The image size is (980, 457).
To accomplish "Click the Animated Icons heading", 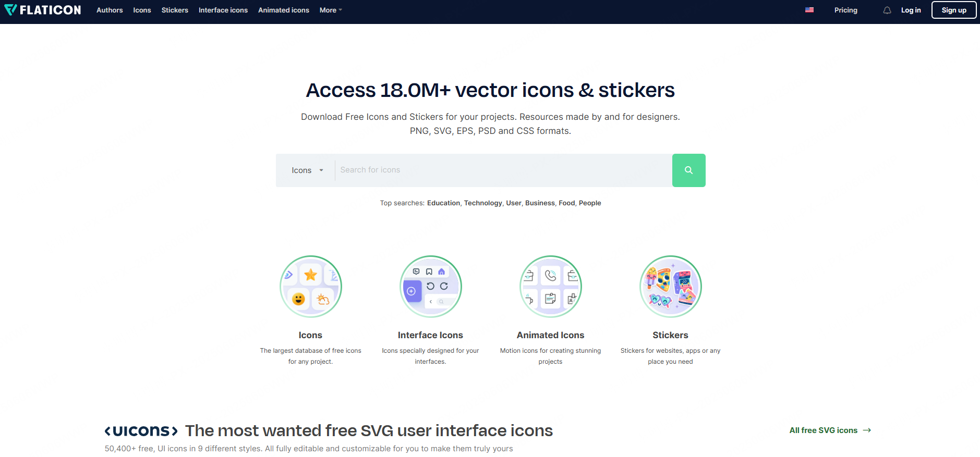I will tap(550, 335).
